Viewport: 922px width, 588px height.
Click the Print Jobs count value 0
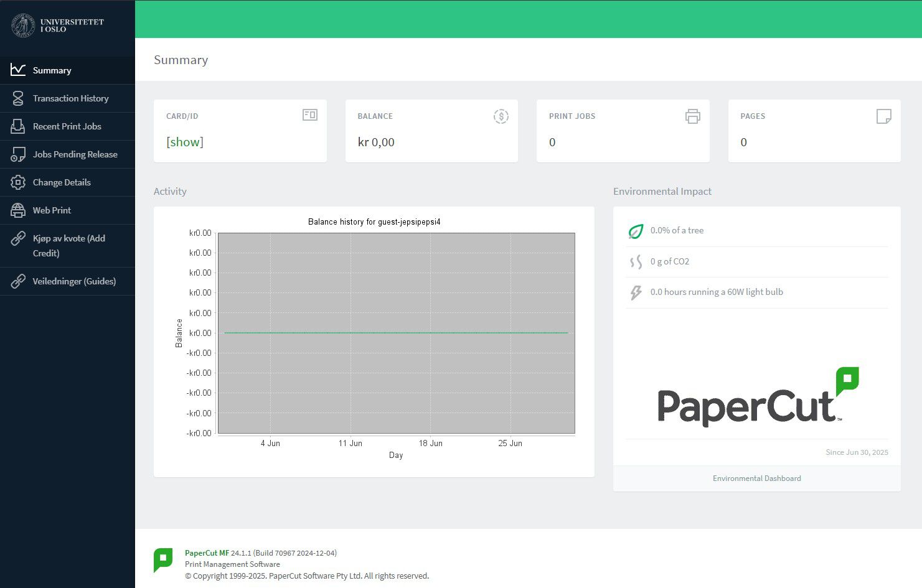pos(552,142)
